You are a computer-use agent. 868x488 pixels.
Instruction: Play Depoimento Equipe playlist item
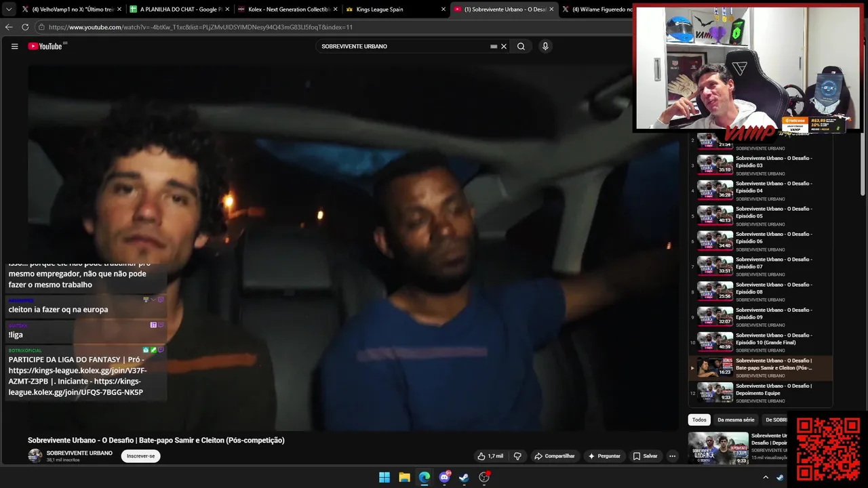coord(760,393)
